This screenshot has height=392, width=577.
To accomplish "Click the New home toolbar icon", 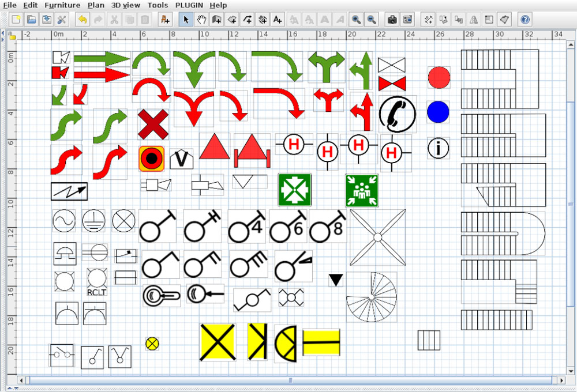I will pos(16,20).
